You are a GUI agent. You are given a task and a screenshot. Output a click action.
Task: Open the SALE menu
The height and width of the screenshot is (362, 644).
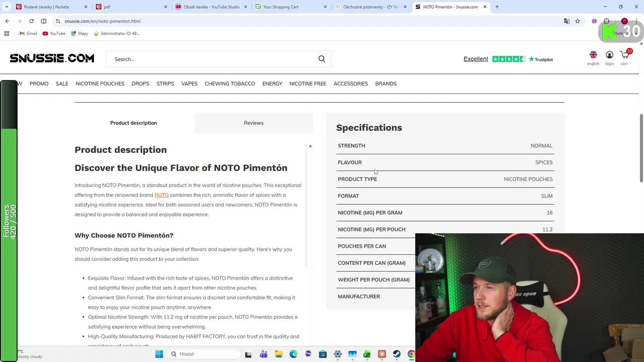point(62,83)
